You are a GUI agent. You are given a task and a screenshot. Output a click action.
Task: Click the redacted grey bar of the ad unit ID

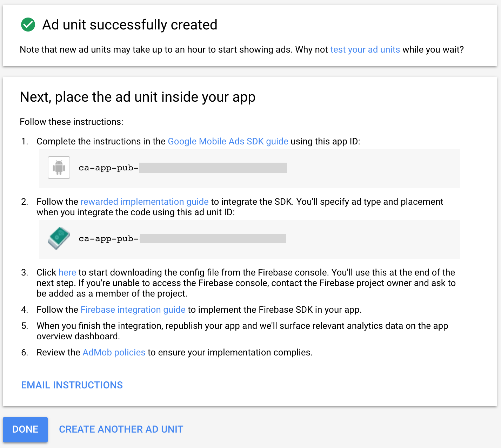point(213,239)
